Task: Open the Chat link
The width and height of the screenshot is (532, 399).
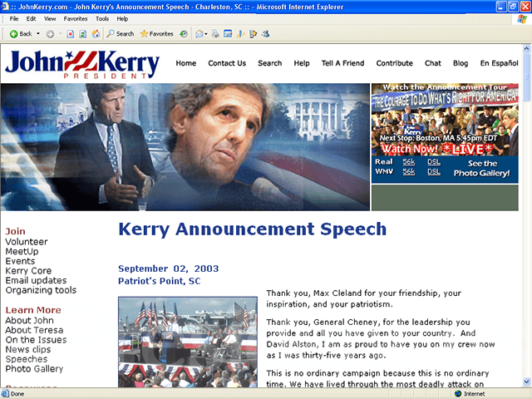Action: 433,63
